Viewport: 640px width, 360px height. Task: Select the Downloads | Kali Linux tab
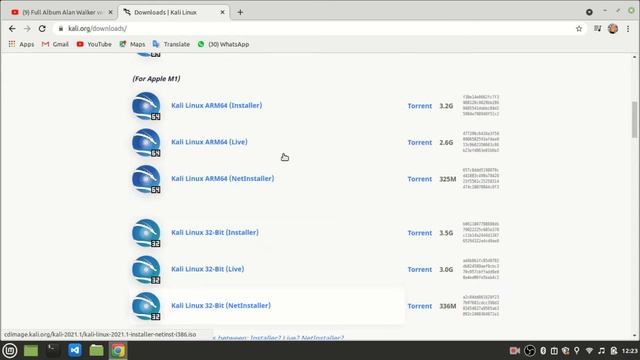coord(173,12)
